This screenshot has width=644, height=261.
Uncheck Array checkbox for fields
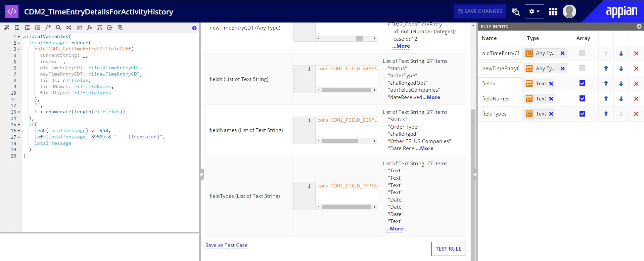click(582, 83)
